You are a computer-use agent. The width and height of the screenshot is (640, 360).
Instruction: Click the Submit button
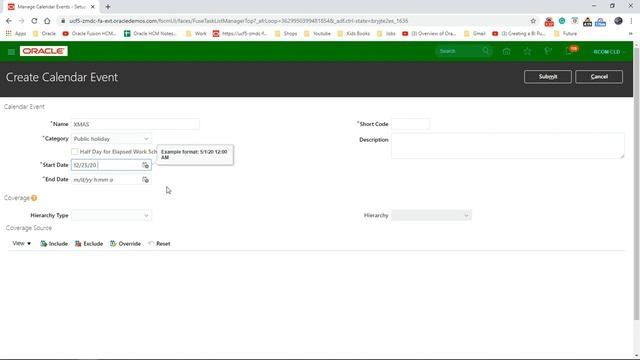pos(548,77)
